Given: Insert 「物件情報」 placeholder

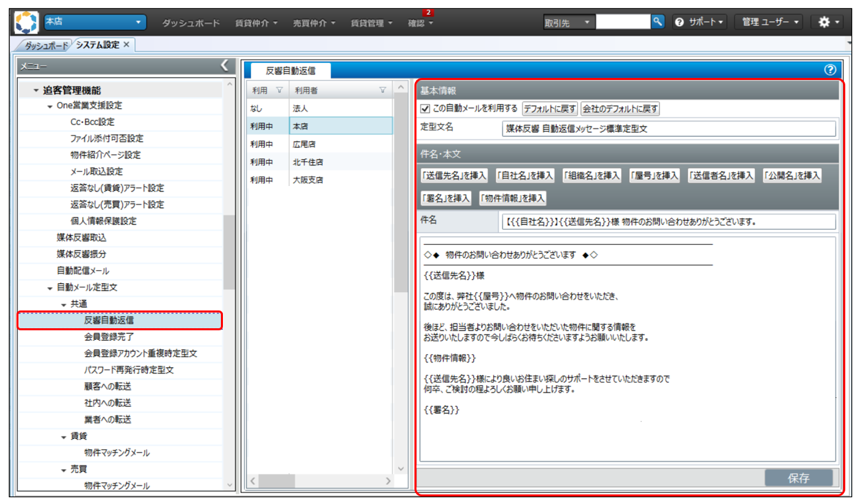Looking at the screenshot, I should click(513, 198).
